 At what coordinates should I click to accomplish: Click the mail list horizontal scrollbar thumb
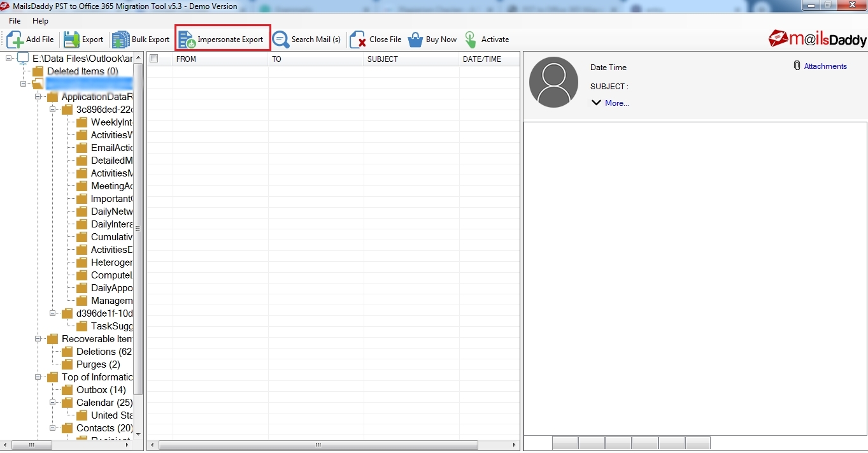pyautogui.click(x=318, y=445)
